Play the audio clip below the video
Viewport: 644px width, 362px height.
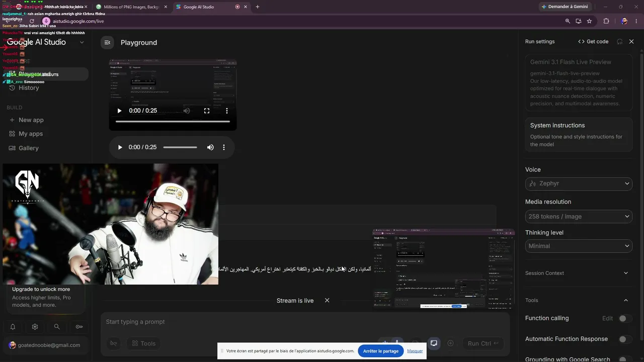point(120,147)
